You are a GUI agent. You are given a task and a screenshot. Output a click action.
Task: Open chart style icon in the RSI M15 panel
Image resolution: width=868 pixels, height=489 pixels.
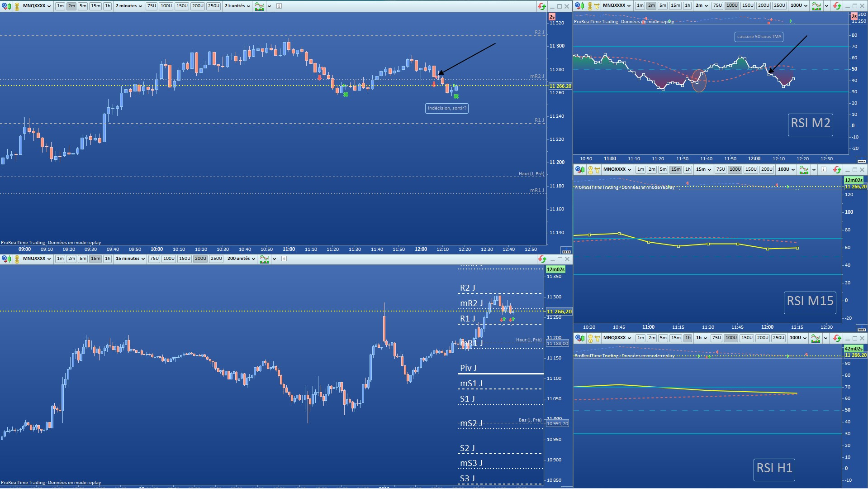pos(579,169)
